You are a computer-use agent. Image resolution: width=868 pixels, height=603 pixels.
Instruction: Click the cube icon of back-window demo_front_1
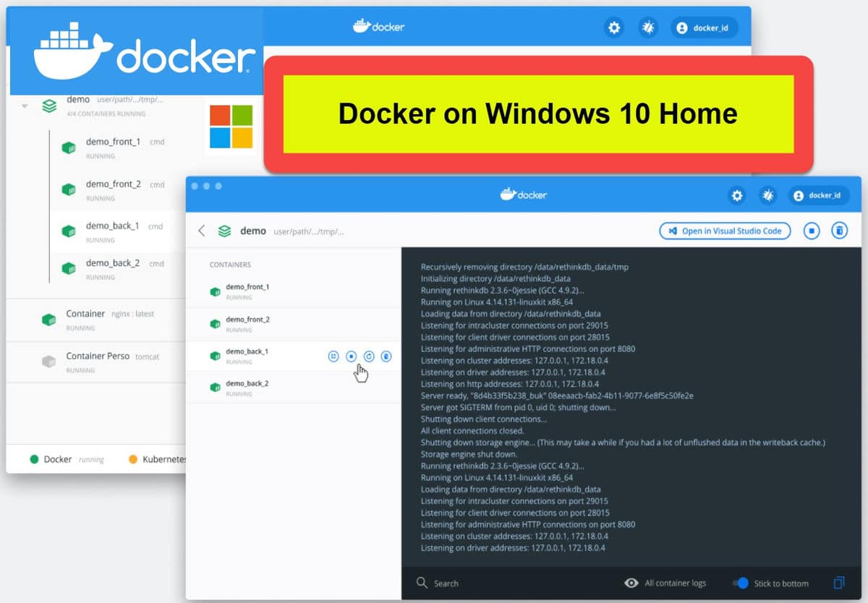tap(69, 147)
